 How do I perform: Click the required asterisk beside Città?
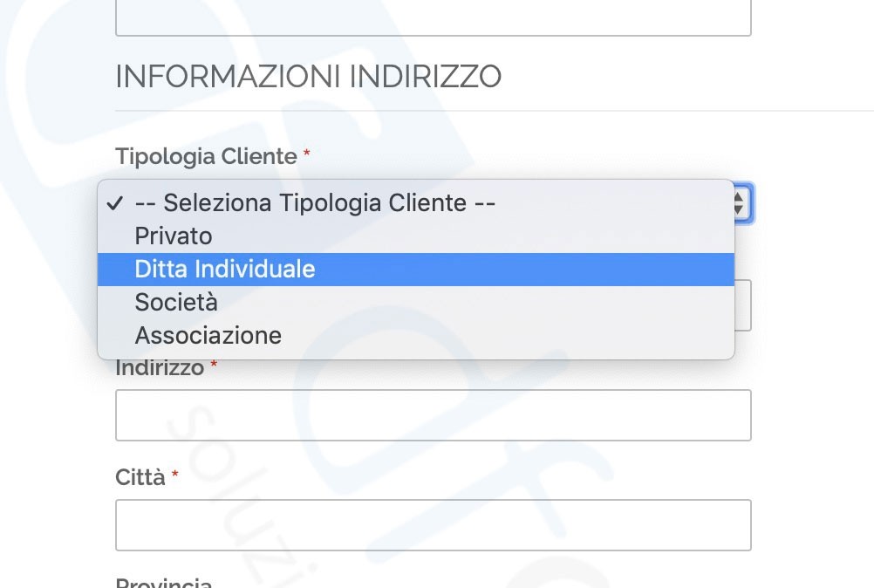(174, 474)
